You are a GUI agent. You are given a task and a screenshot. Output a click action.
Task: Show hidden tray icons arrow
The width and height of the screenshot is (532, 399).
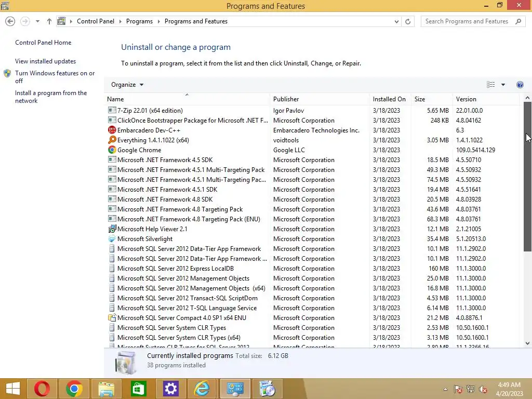click(x=445, y=390)
